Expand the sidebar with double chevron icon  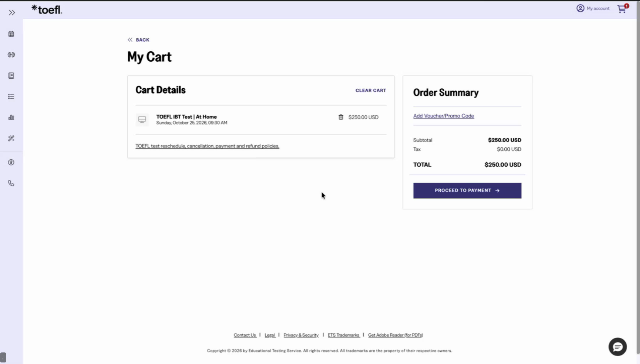coord(12,13)
